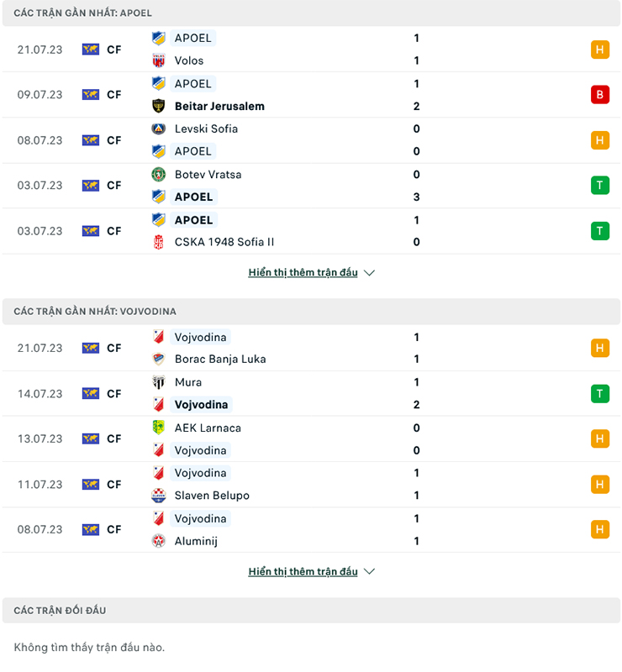The height and width of the screenshot is (672, 622).
Task: Expand more APOEL matches with the chevron
Action: click(x=369, y=273)
